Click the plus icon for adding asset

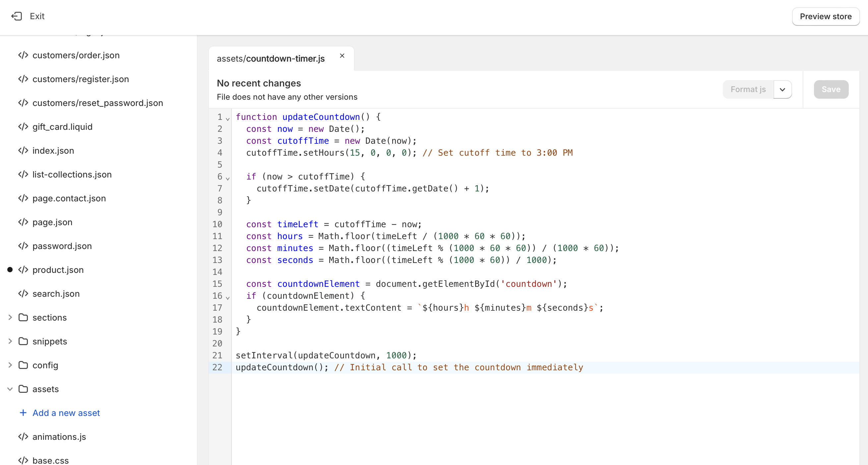23,413
